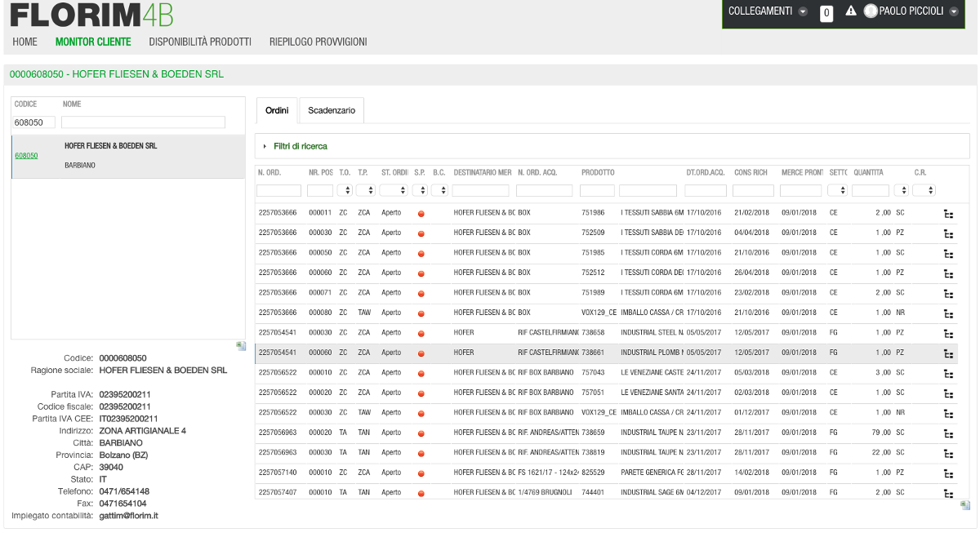The image size is (980, 533).
Task: Open hierarchy icon for product 825529 row
Action: tap(948, 473)
